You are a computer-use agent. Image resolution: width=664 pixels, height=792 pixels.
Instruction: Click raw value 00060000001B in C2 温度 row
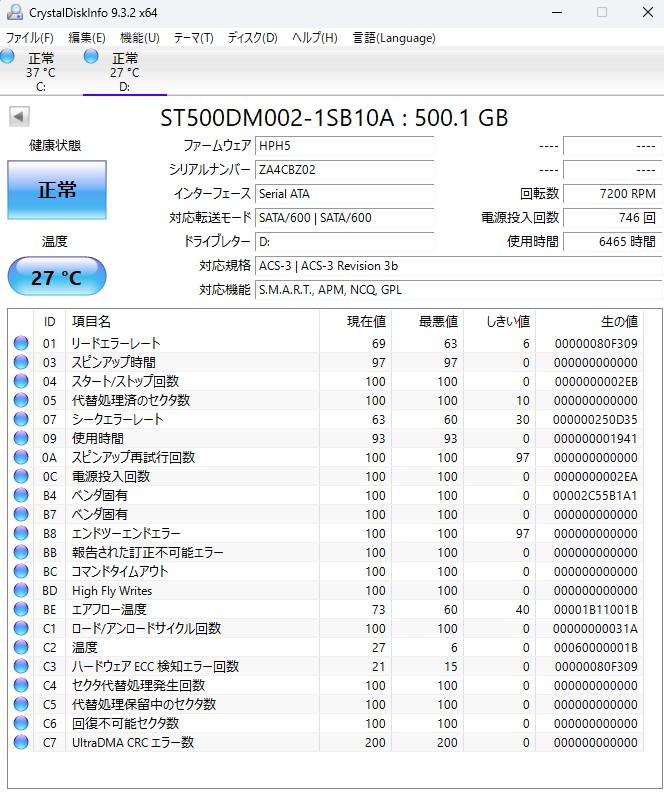pos(596,648)
